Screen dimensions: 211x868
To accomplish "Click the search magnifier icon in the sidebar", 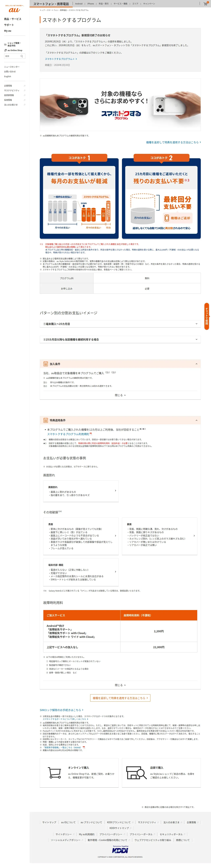I will click(x=22, y=56).
